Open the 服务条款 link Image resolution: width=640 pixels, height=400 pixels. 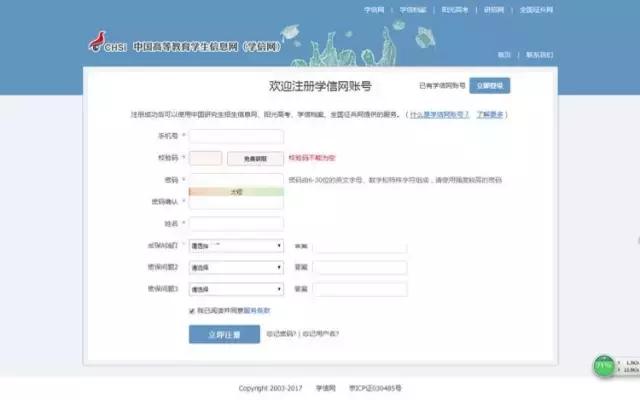tap(257, 311)
